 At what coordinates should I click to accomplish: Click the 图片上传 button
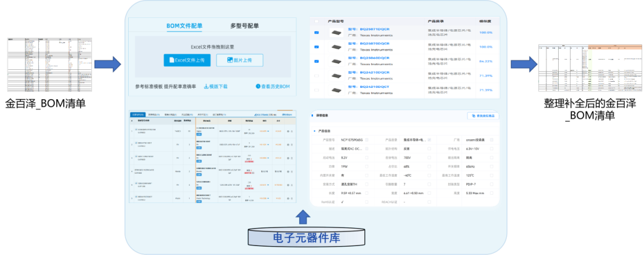coord(240,60)
